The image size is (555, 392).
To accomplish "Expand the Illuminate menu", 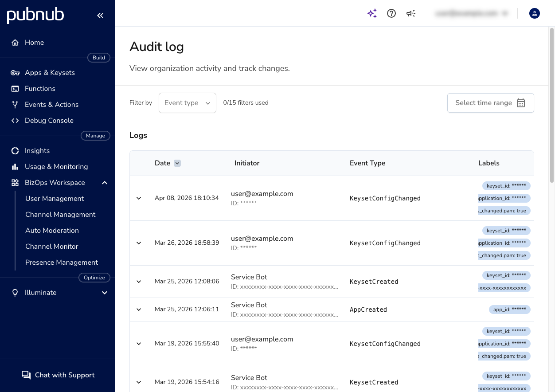I will [105, 292].
